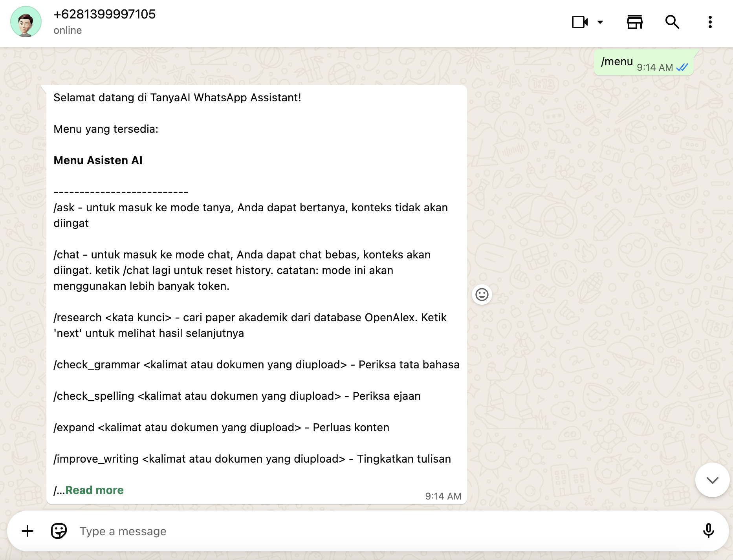Viewport: 733px width, 560px height.
Task: Jump to latest messages with down chevron
Action: (x=712, y=480)
